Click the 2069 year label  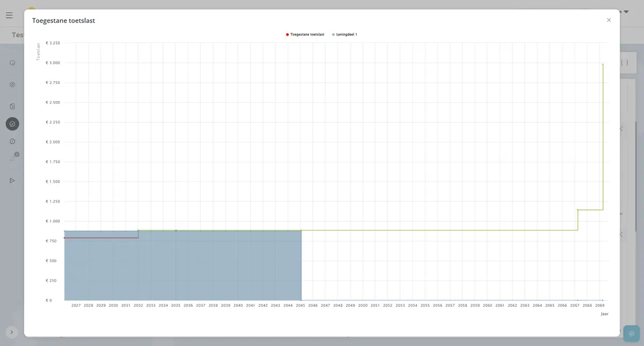599,305
